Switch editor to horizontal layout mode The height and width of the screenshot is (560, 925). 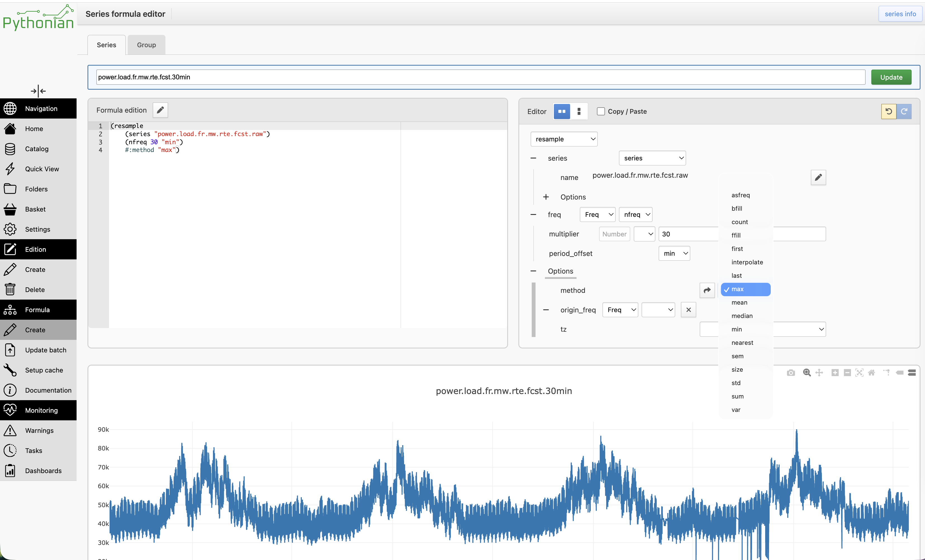562,111
